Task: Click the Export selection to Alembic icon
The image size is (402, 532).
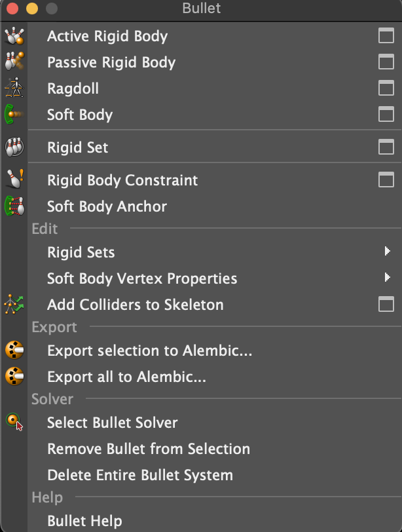Action: pos(14,350)
